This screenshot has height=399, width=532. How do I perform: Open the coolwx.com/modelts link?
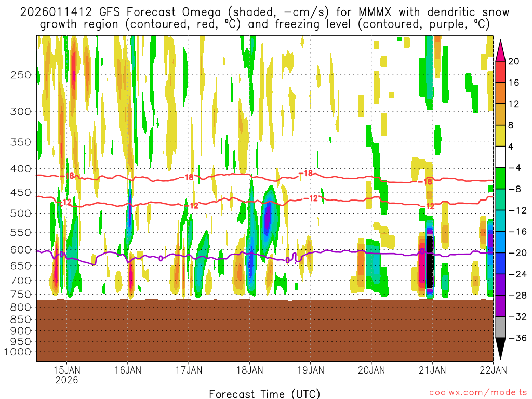[477, 393]
